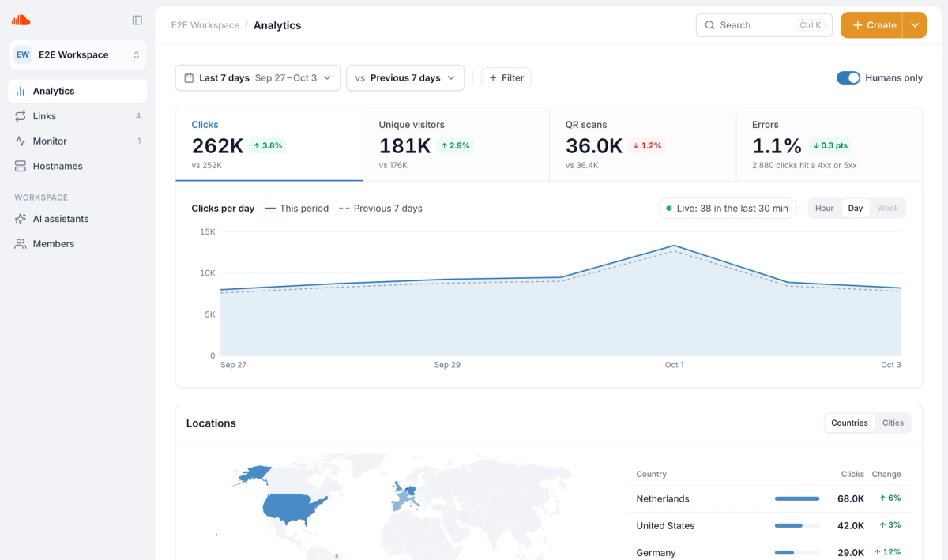
Task: Focus the Search field
Action: point(764,25)
